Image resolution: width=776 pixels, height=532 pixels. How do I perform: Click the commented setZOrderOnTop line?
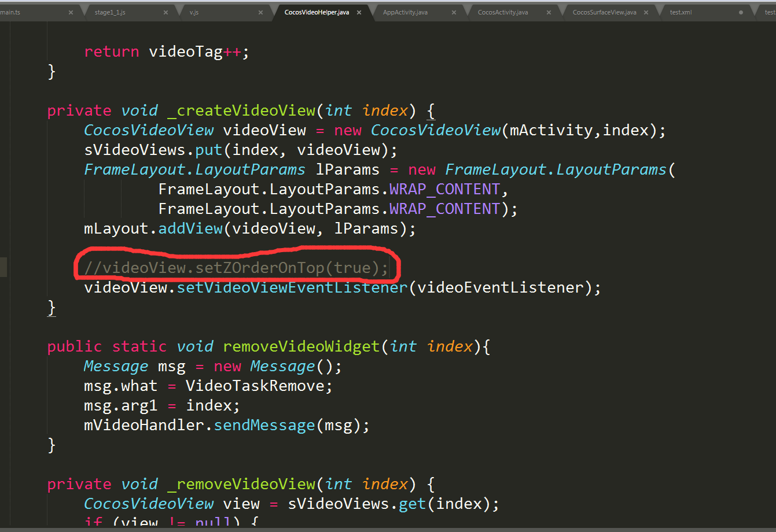pos(236,268)
